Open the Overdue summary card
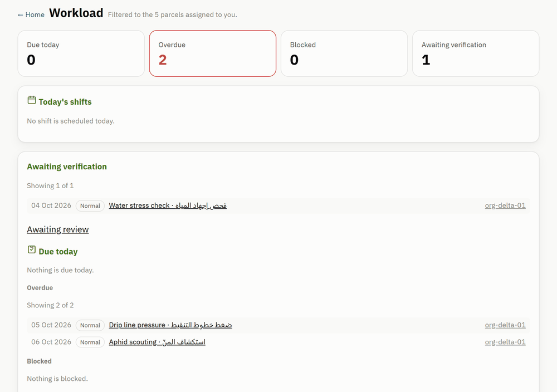Image resolution: width=557 pixels, height=392 pixels. (x=213, y=53)
